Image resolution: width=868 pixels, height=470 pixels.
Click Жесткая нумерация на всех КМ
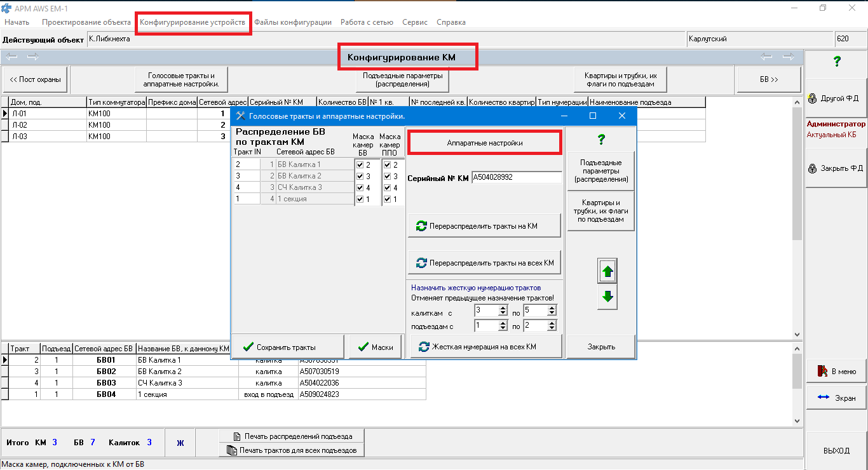[x=486, y=347]
